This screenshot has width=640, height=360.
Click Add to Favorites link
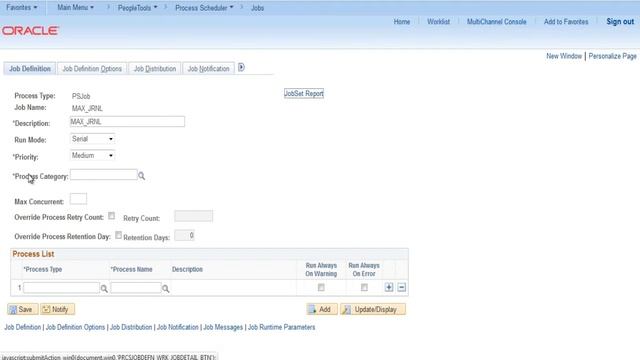coord(566,22)
